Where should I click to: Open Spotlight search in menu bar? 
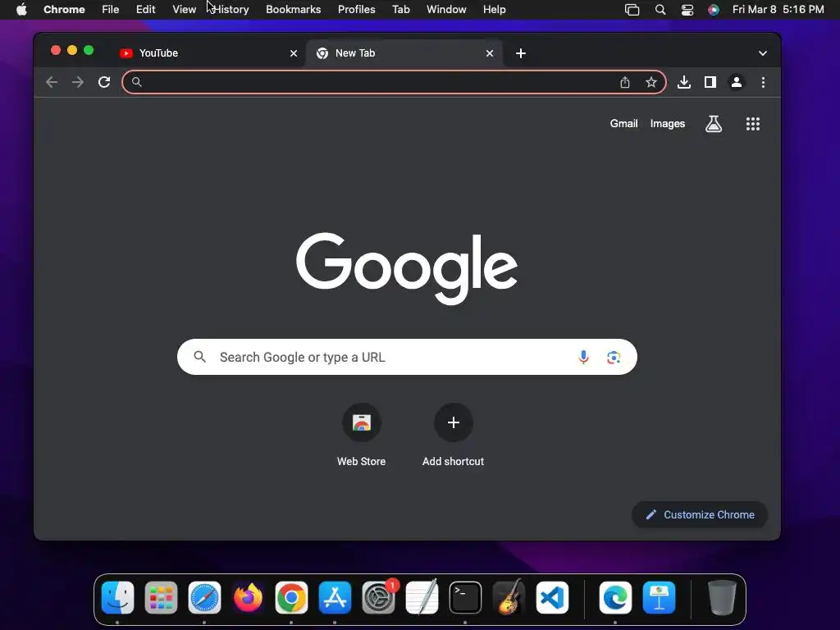(x=660, y=10)
